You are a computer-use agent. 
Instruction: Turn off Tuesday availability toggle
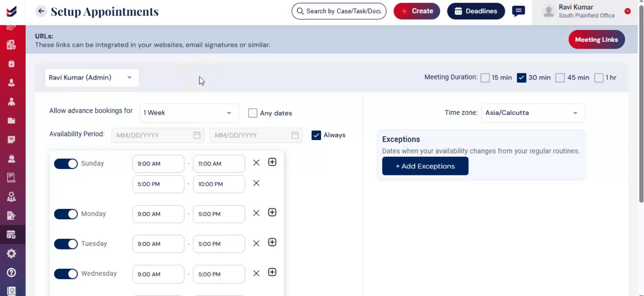(x=66, y=244)
